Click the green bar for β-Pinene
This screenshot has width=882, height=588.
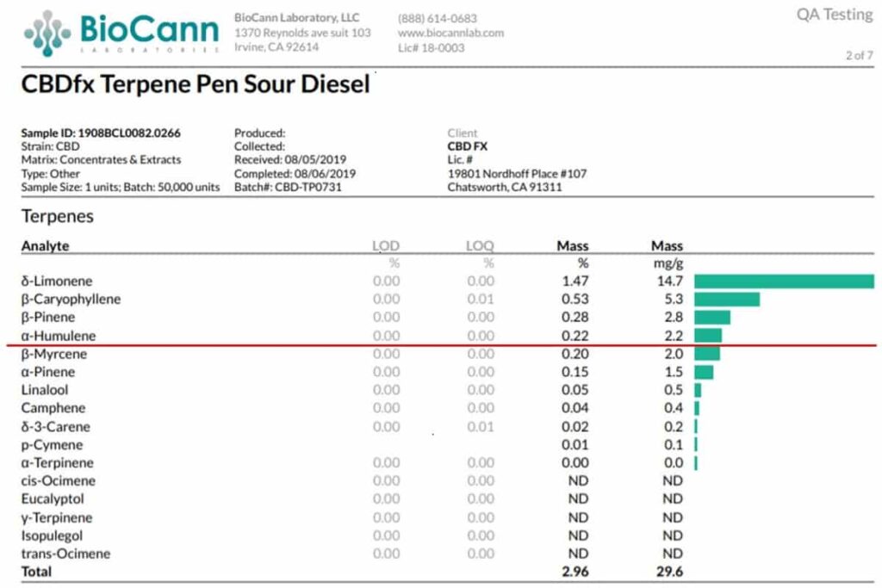[x=712, y=318]
